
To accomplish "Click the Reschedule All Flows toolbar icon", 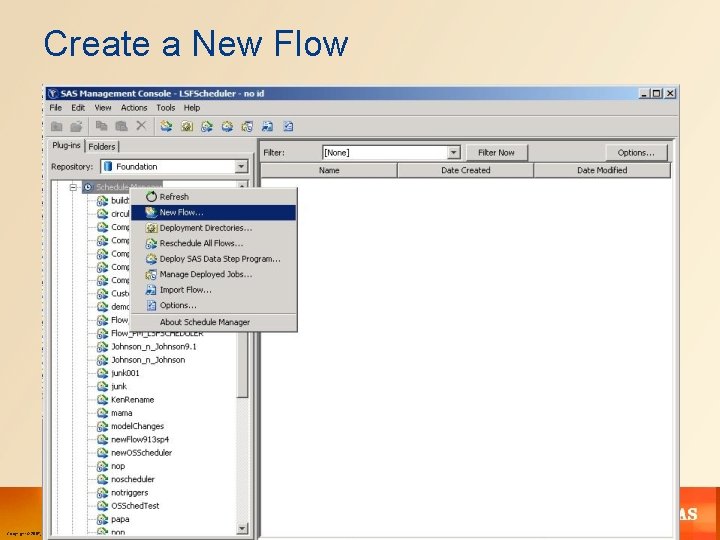I will (207, 126).
